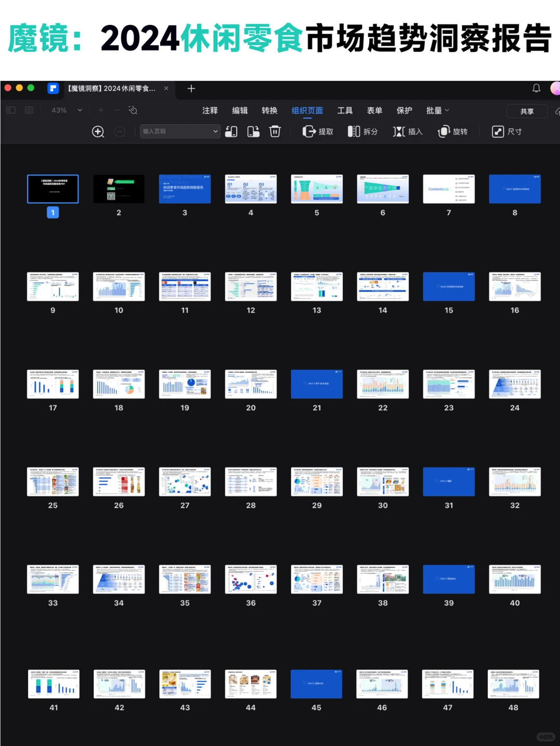Zoom out thumbnails with minus icon
The width and height of the screenshot is (560, 746).
[120, 132]
